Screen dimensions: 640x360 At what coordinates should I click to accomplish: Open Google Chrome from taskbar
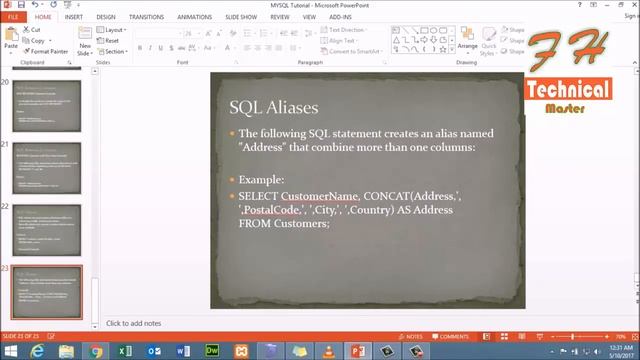[x=96, y=351]
